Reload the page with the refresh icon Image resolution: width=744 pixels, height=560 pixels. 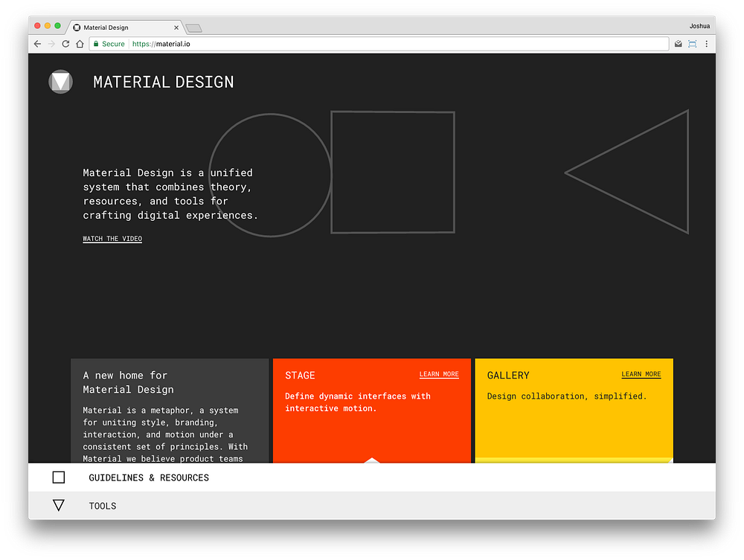(65, 43)
